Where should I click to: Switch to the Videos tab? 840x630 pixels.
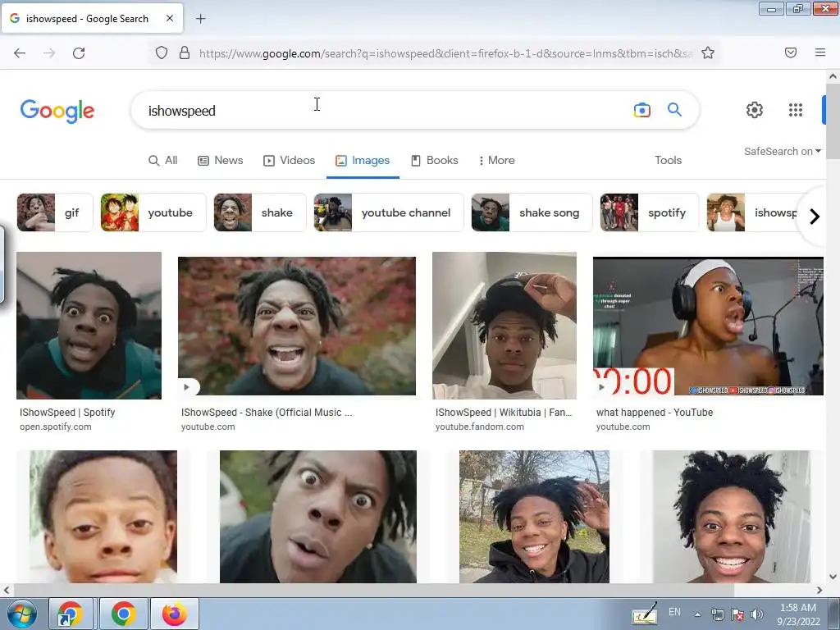point(290,160)
